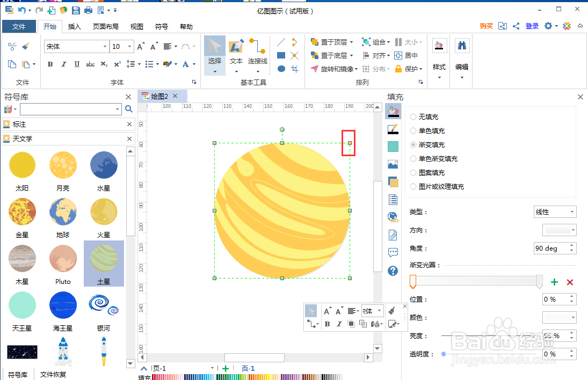Viewport: 588px width, 380px height.
Task: Click the 颜色 color swatch selector
Action: [558, 317]
